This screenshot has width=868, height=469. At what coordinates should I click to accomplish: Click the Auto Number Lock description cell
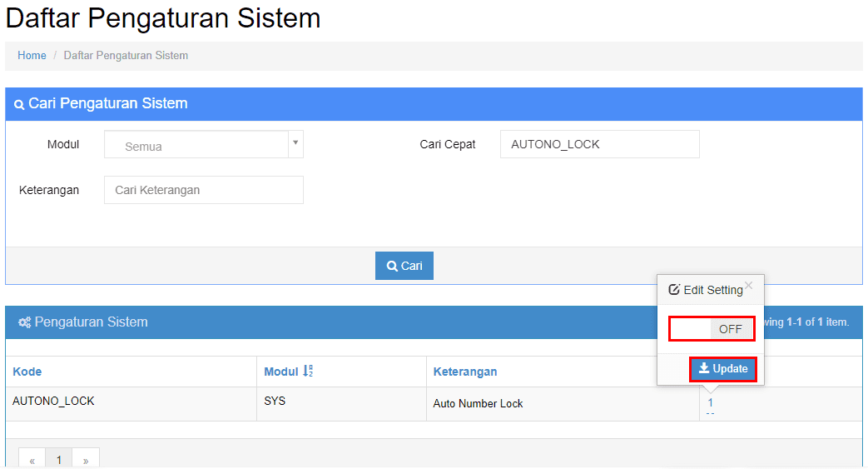(x=478, y=403)
